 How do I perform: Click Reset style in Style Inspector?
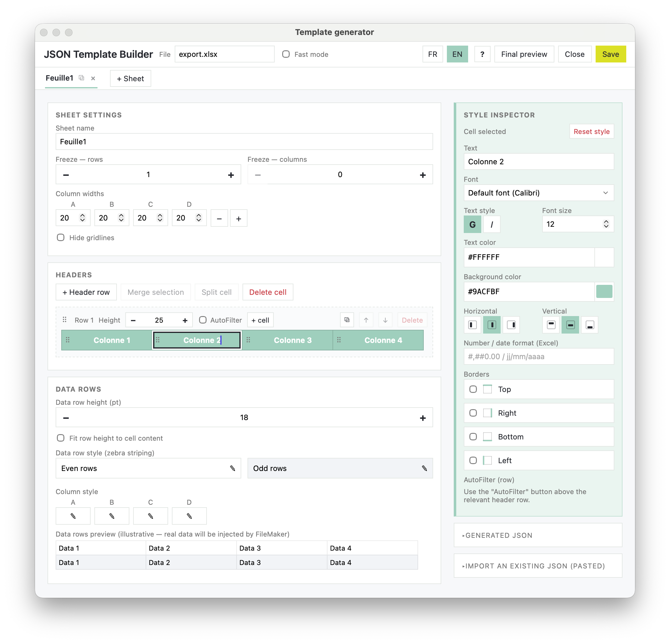pyautogui.click(x=591, y=131)
